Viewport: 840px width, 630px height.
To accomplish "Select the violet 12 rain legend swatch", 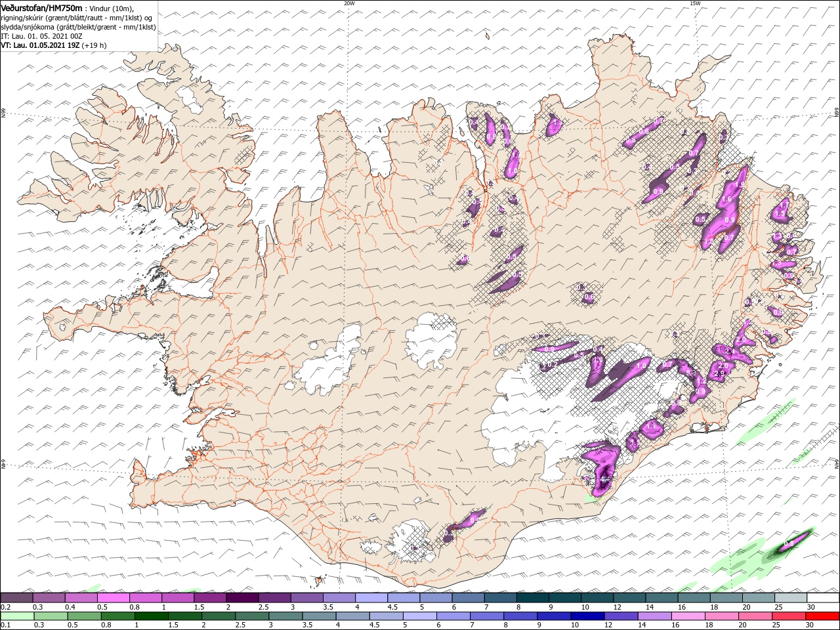I will [x=621, y=616].
